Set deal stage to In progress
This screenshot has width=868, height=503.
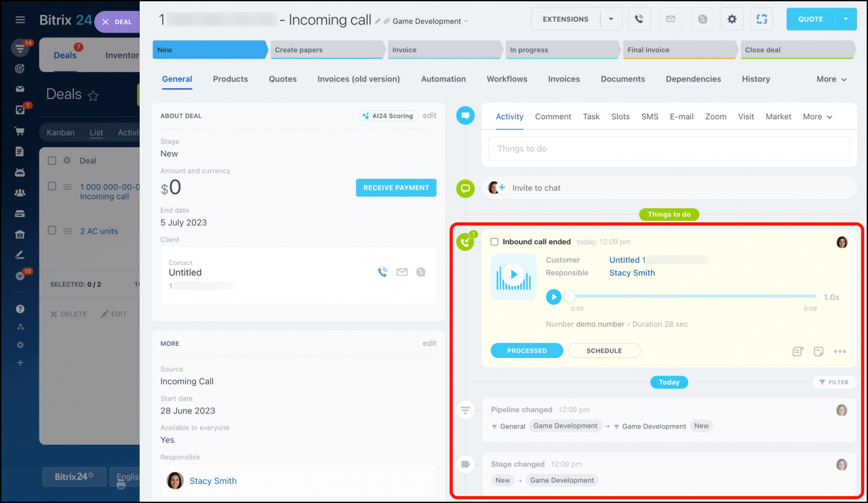pyautogui.click(x=563, y=49)
